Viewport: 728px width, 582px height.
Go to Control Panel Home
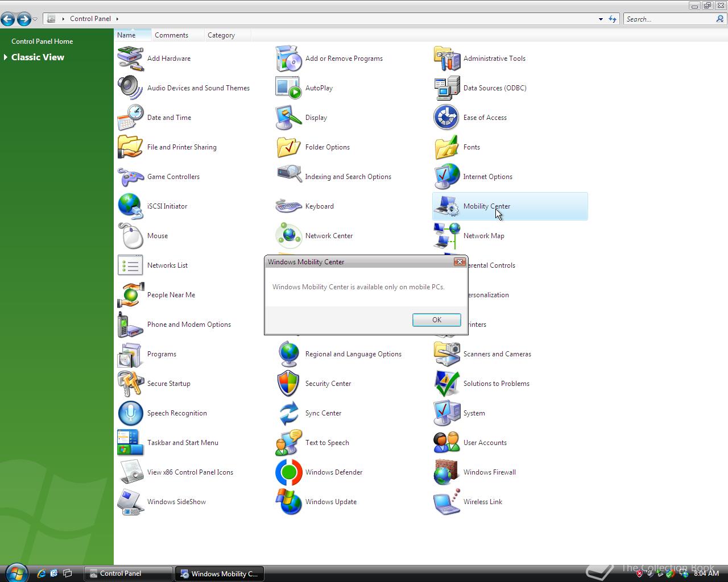click(42, 41)
